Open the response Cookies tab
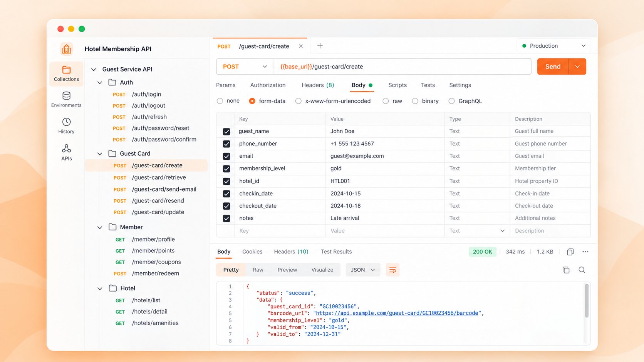 252,252
